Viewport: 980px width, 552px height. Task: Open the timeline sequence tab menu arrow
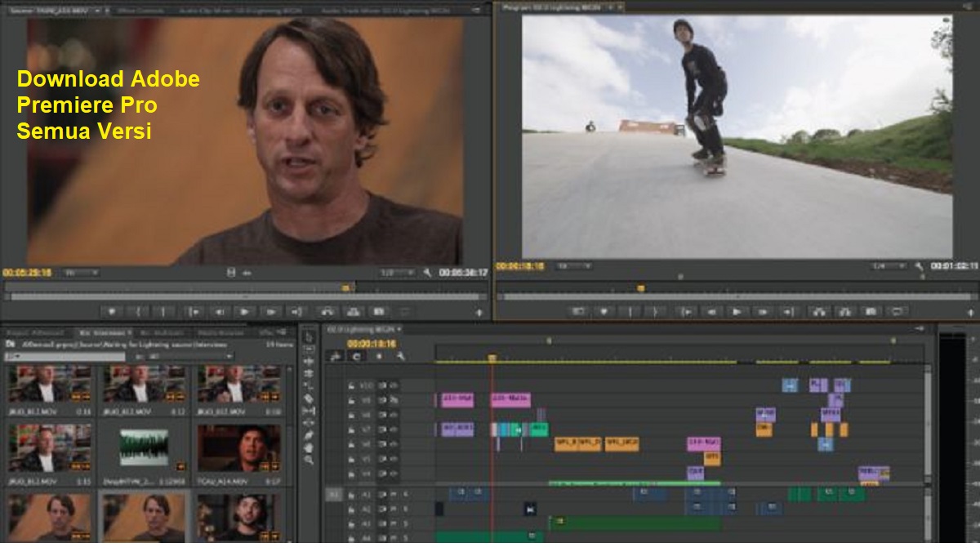tap(400, 329)
